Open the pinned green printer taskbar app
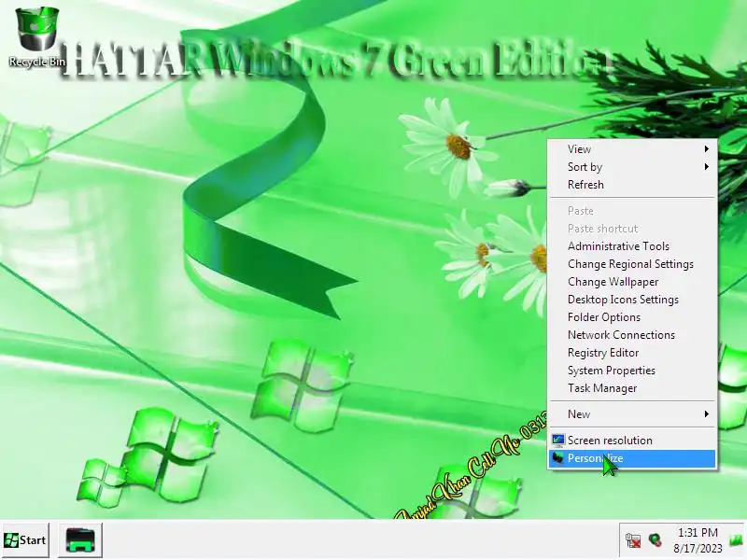 click(80, 540)
